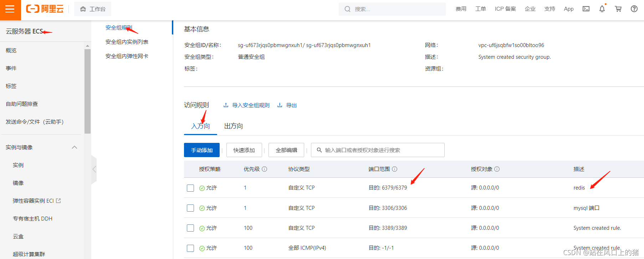This screenshot has height=259, width=644.
Task: Open 支持 in the top navigation
Action: pos(550,9)
